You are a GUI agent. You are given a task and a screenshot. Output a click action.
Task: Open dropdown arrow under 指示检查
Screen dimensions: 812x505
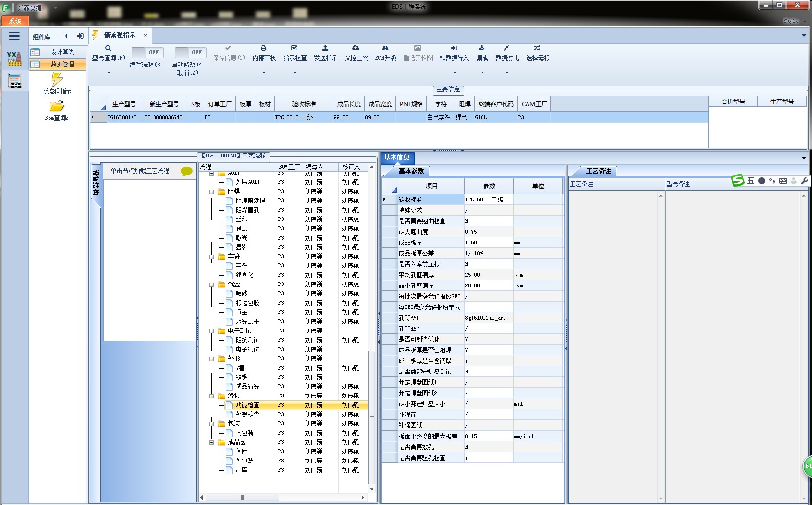pyautogui.click(x=295, y=73)
